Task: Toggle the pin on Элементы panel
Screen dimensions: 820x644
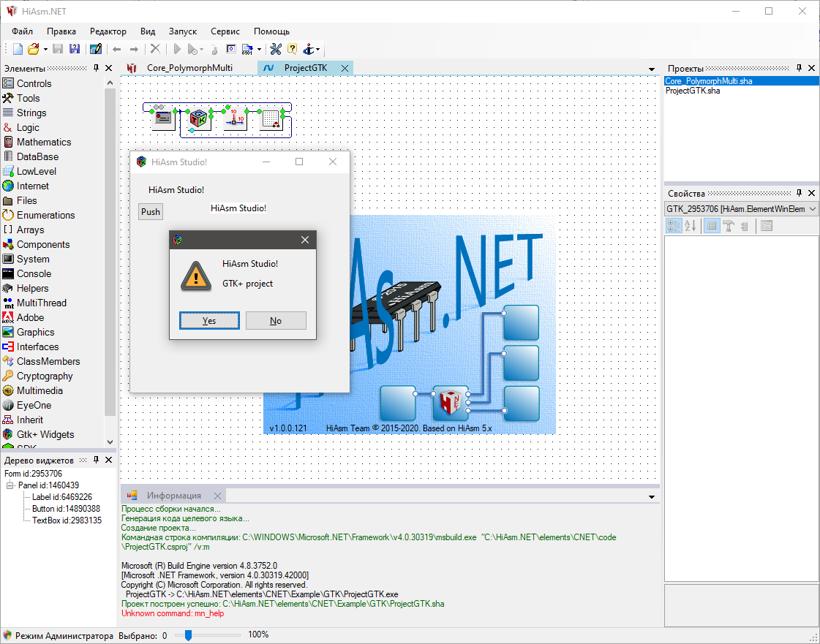Action: [x=96, y=68]
